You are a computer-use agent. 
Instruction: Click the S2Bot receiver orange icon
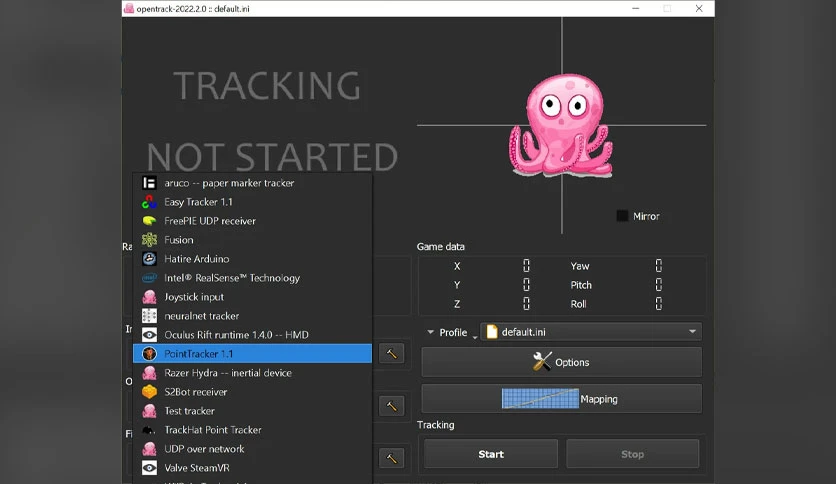coord(149,392)
